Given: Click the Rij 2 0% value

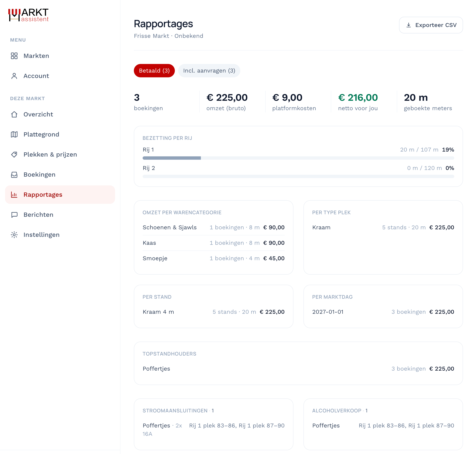Looking at the screenshot, I should click(x=450, y=168).
